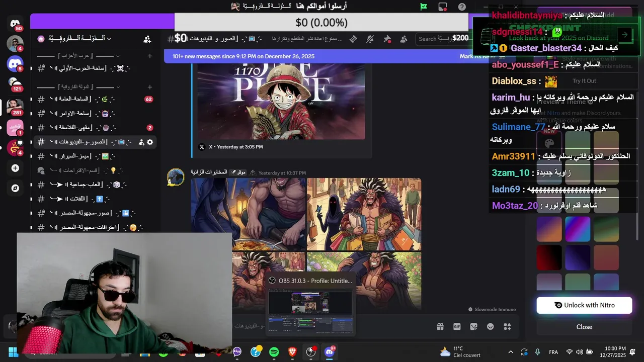The width and height of the screenshot is (644, 362).
Task: Collapse the حرب الأحزاب category
Action: [79, 56]
